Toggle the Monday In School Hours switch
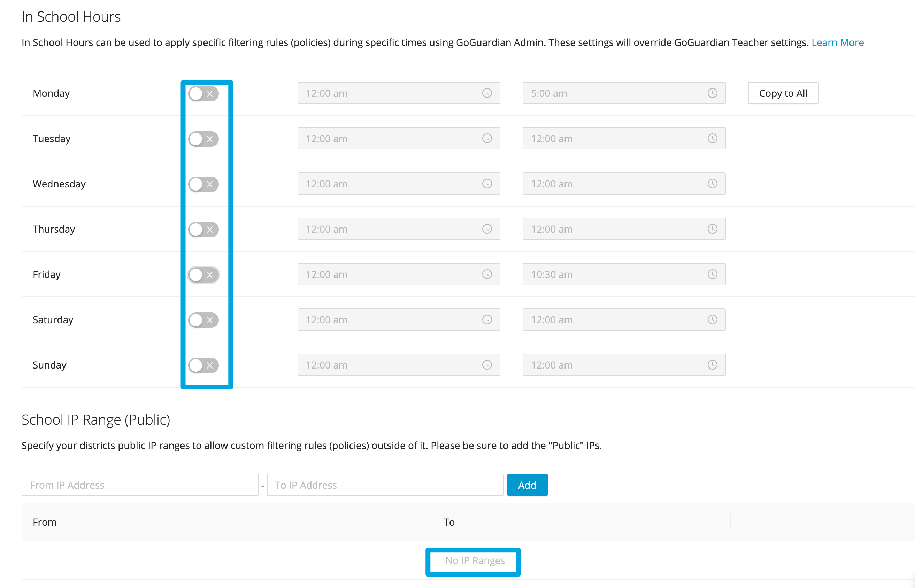Viewport: 915px width, 588px height. click(x=203, y=93)
